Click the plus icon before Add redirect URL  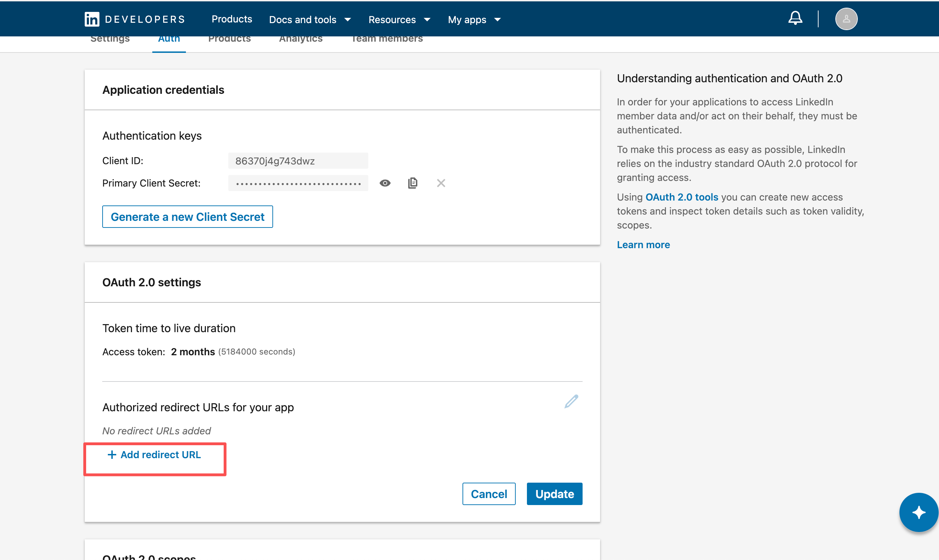click(112, 455)
